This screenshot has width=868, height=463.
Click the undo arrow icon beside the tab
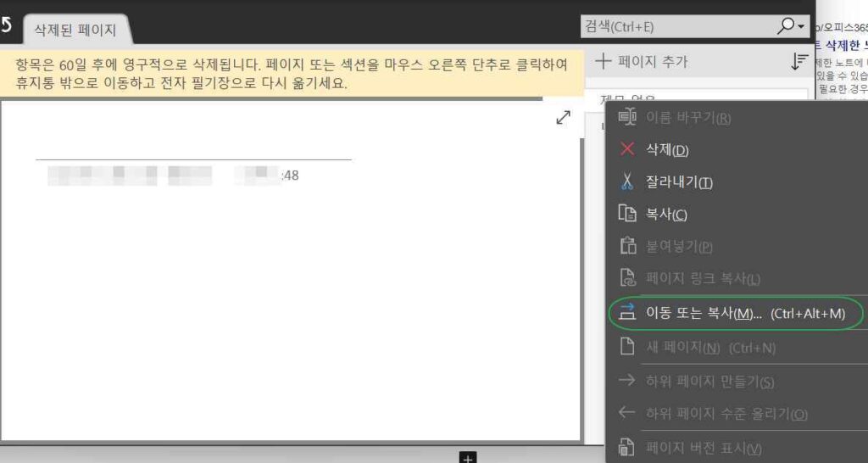pyautogui.click(x=5, y=26)
